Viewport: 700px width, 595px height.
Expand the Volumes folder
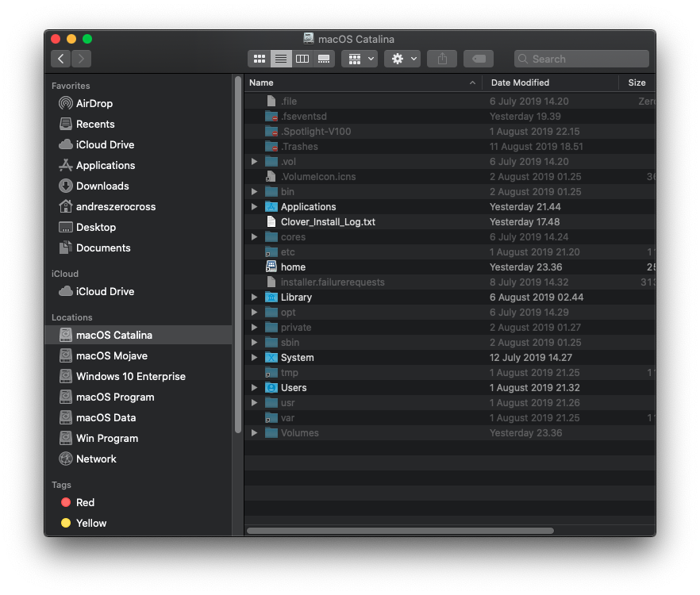click(x=254, y=433)
